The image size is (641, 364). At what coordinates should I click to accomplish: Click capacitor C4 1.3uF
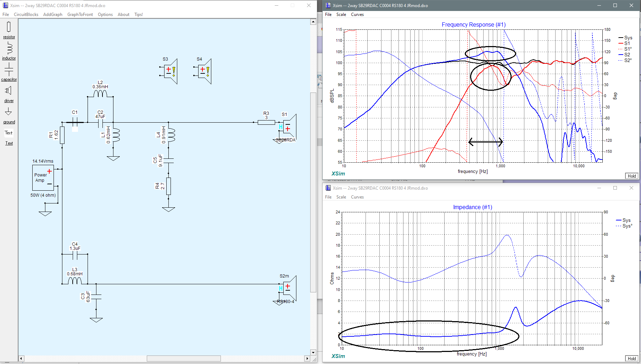(x=75, y=255)
